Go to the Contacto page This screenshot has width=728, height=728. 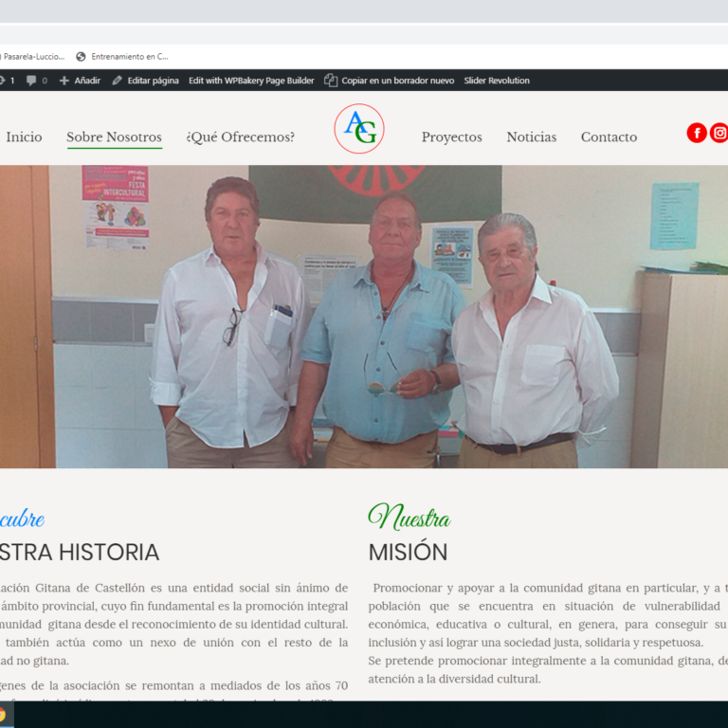609,137
